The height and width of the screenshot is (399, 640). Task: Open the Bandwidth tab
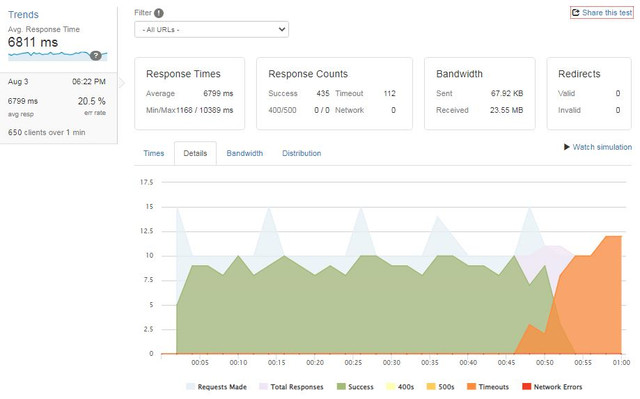coord(244,153)
